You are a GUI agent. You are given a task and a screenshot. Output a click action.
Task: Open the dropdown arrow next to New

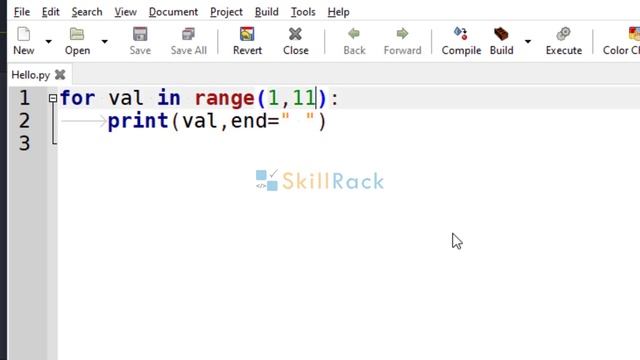tap(49, 42)
